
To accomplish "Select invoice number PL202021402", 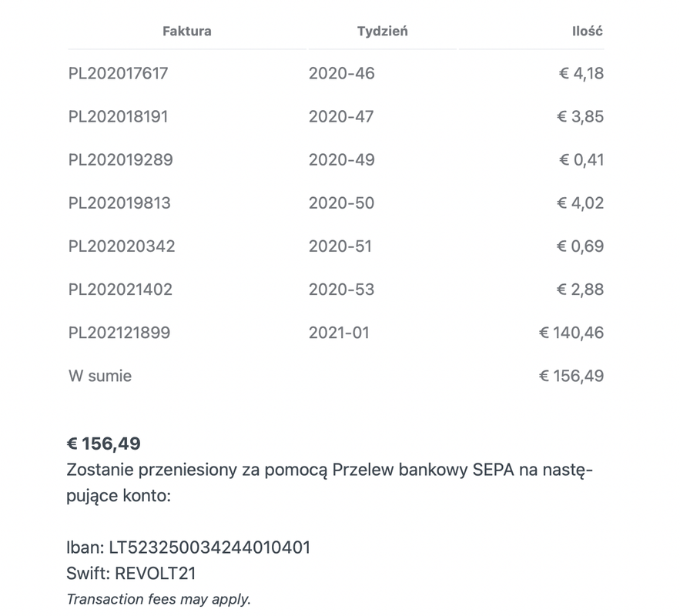I will [120, 290].
